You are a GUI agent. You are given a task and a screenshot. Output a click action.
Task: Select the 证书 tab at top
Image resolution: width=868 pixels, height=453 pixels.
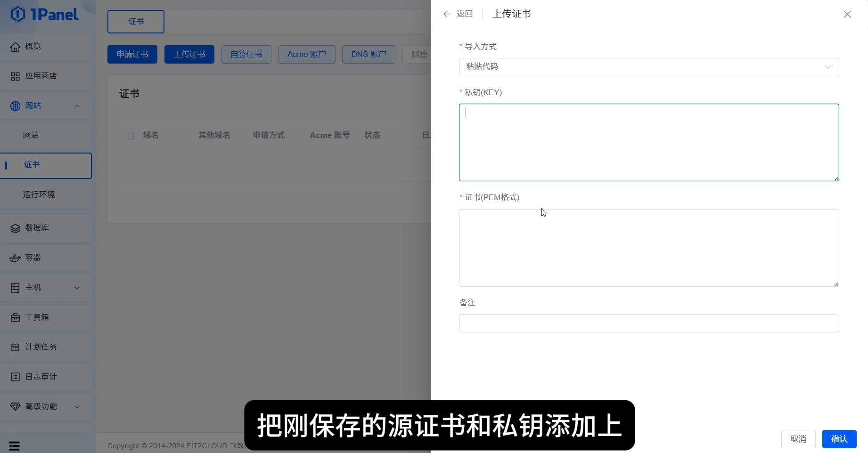click(136, 22)
